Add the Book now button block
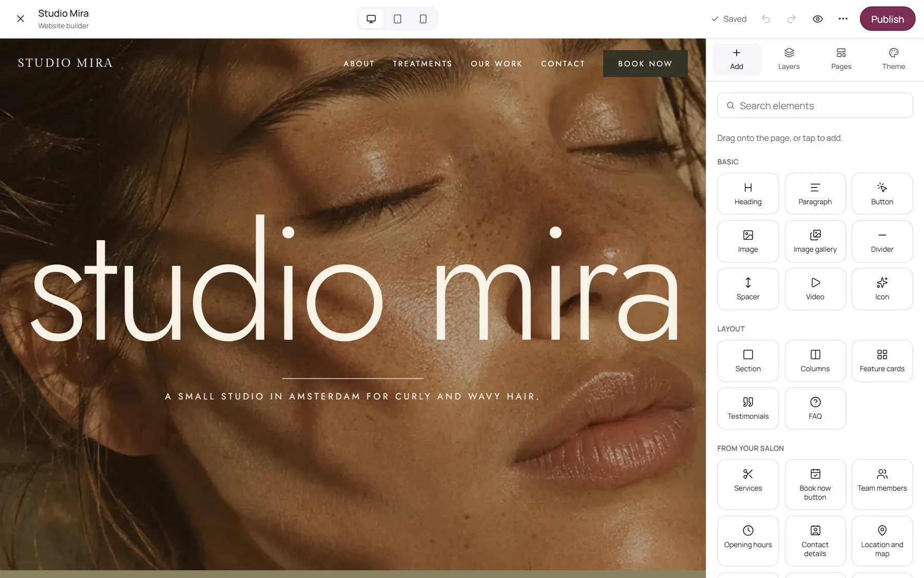Viewport: 924px width, 578px height. click(x=815, y=484)
